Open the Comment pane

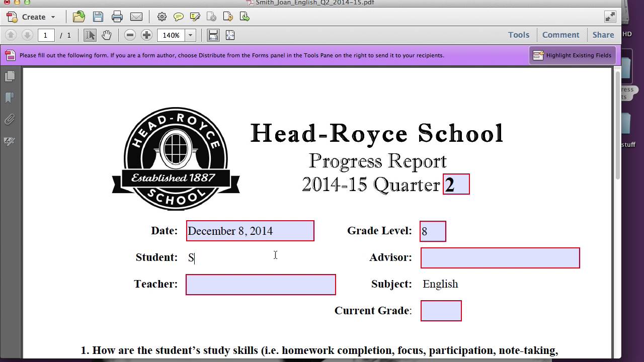click(561, 35)
